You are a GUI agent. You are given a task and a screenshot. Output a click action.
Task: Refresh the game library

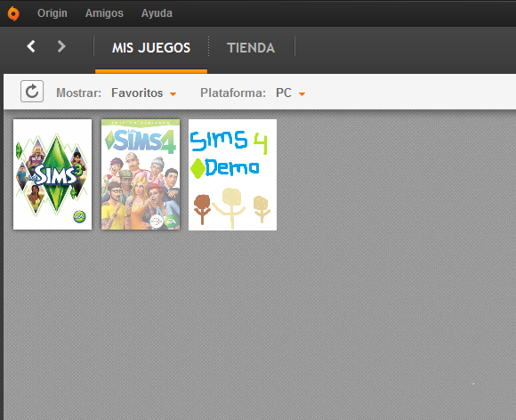point(32,91)
